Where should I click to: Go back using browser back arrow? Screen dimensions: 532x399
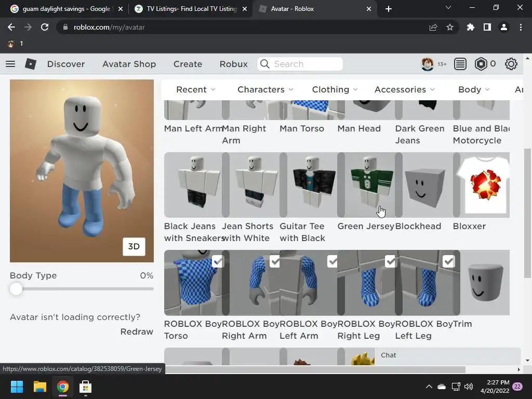(x=11, y=27)
